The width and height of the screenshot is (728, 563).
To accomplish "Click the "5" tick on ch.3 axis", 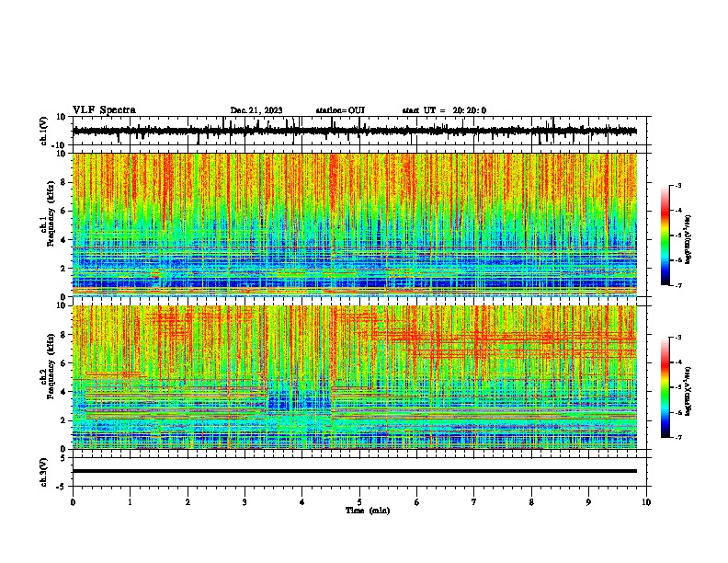I will pos(63,458).
